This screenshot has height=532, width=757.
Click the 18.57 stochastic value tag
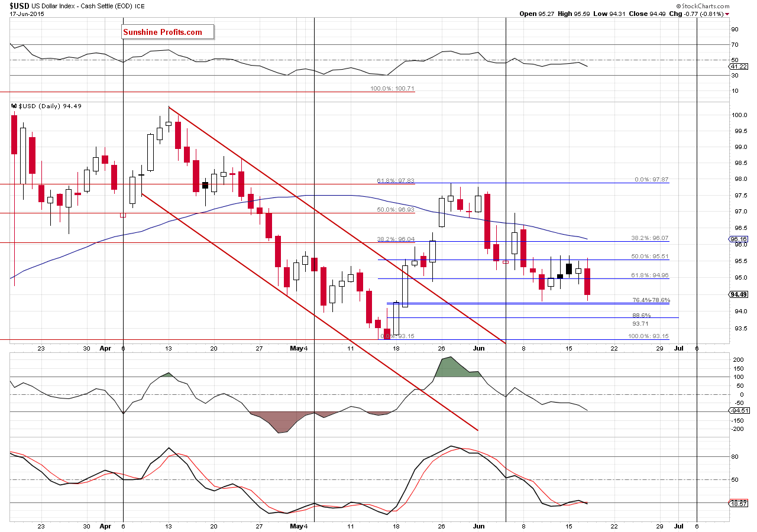coord(739,503)
